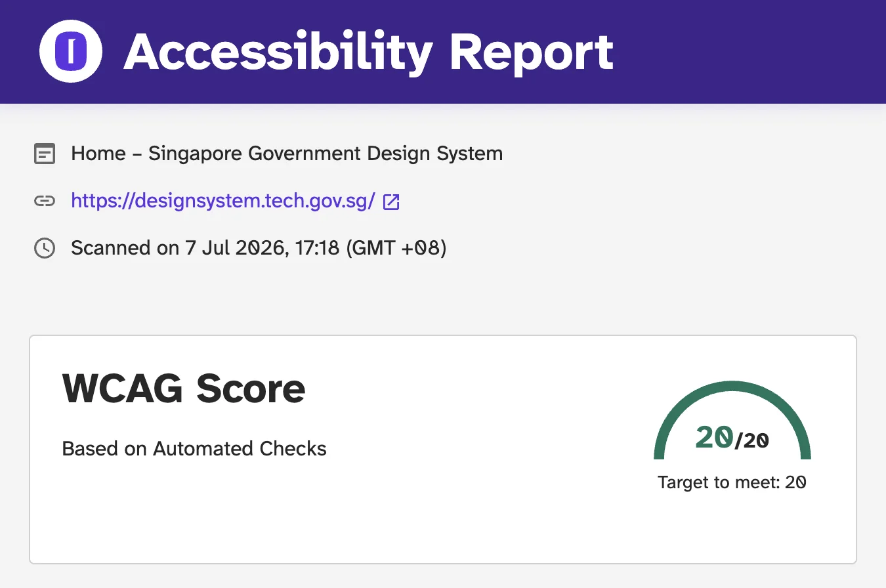Image resolution: width=886 pixels, height=588 pixels.
Task: Open the designsystem.tech.gov.sg link
Action: coord(223,201)
